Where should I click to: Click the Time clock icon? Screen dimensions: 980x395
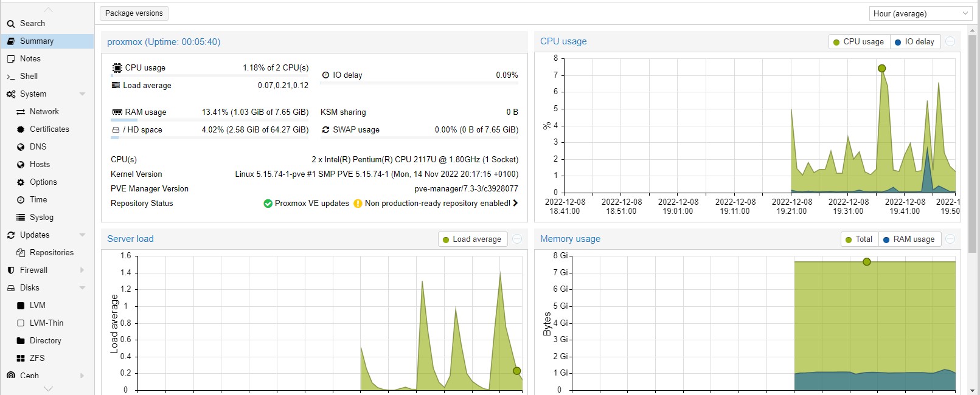coord(21,200)
